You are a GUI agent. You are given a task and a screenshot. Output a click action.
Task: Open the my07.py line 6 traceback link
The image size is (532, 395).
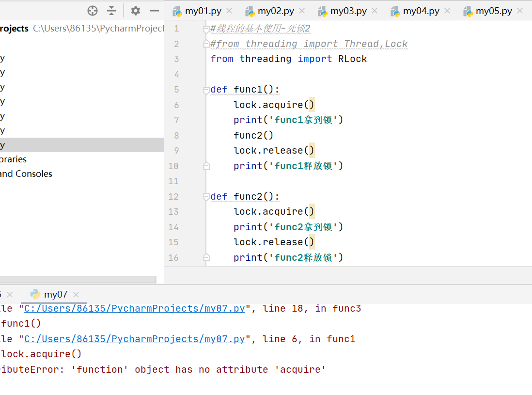135,339
